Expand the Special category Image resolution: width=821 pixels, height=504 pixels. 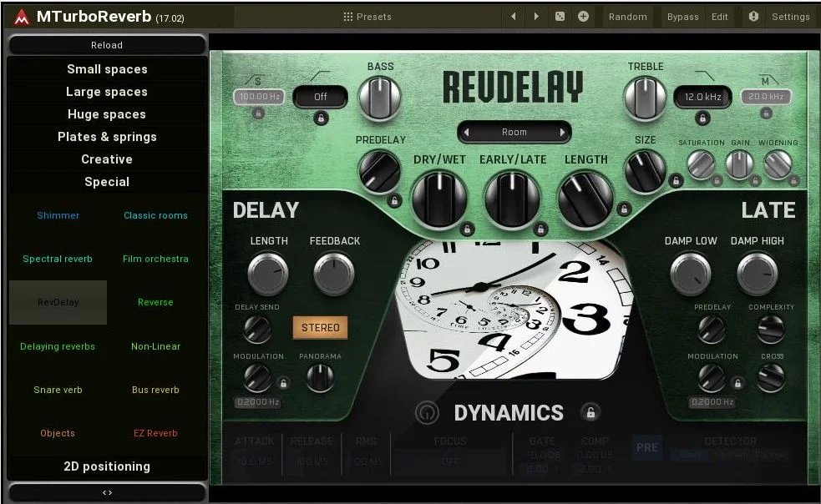(107, 182)
